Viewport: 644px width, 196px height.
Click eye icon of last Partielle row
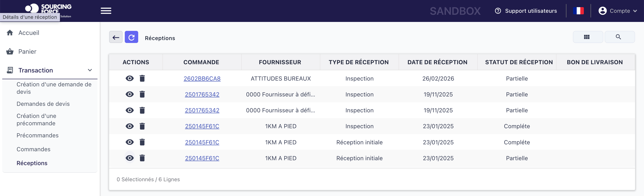[x=129, y=158]
